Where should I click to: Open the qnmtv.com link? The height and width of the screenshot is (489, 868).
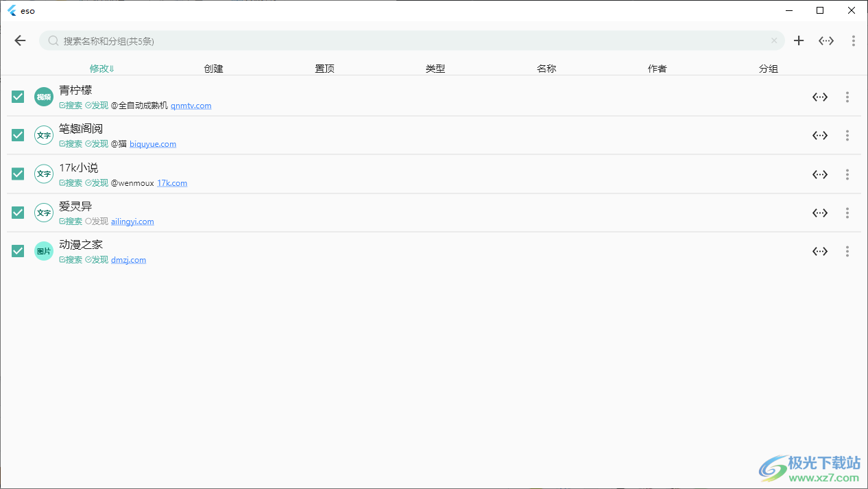tap(191, 106)
